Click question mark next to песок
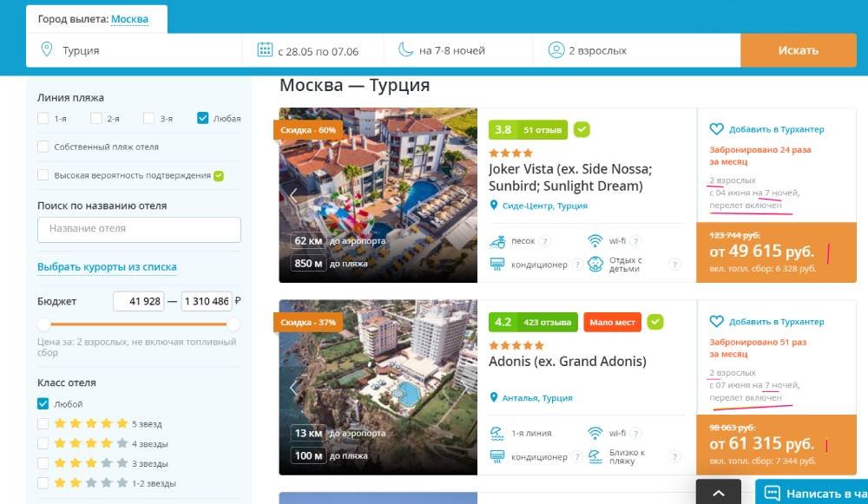 [x=545, y=241]
